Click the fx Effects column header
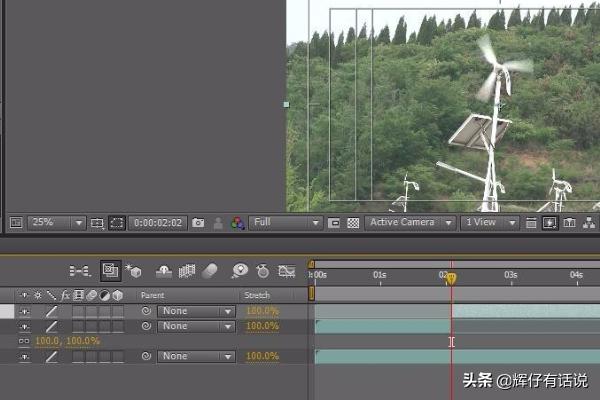Image resolution: width=600 pixels, height=400 pixels. 65,295
